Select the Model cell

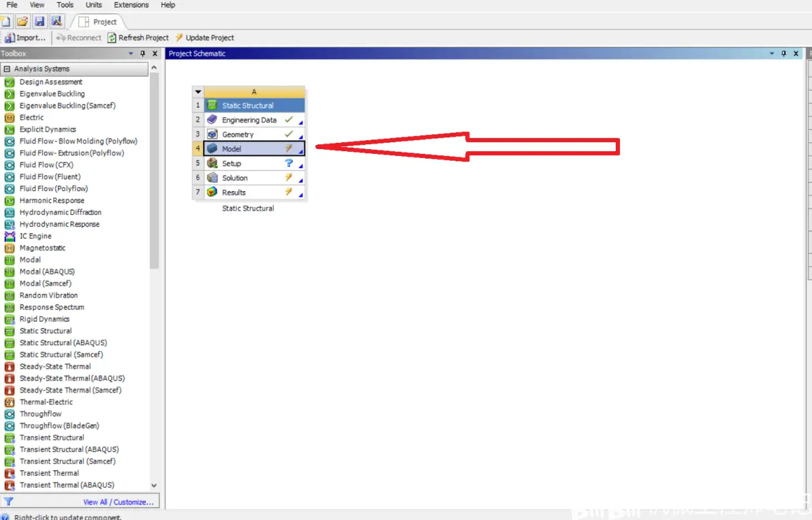pos(254,149)
